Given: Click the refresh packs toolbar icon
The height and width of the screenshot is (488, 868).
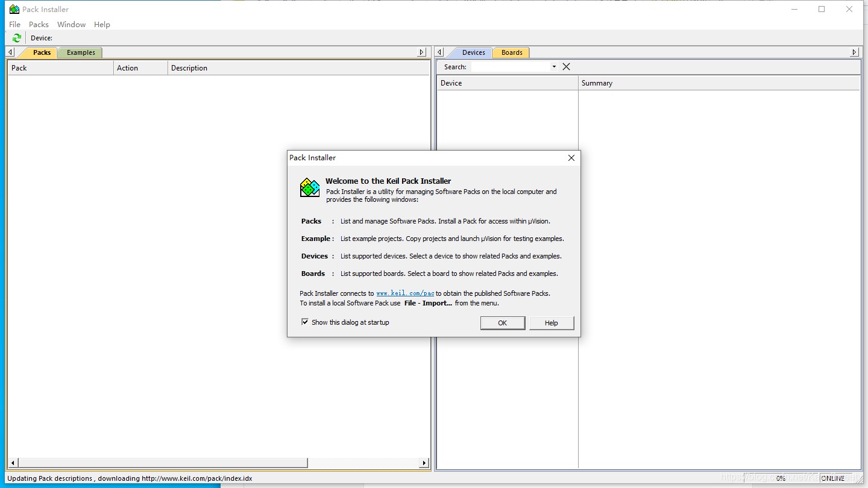Looking at the screenshot, I should [16, 37].
